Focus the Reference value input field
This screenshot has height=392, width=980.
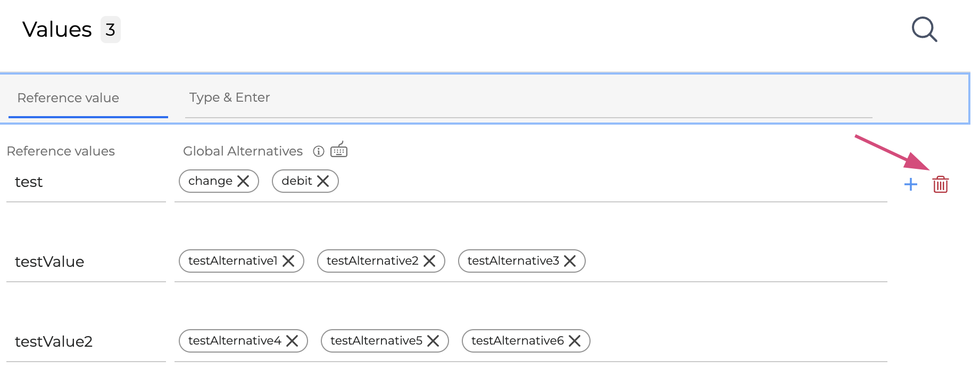click(x=88, y=98)
